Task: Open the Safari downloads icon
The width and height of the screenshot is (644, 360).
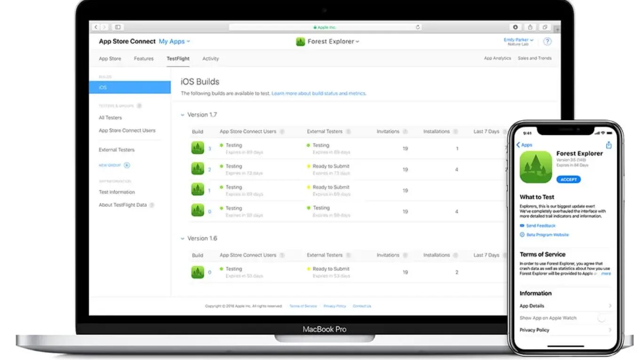Action: pyautogui.click(x=515, y=27)
